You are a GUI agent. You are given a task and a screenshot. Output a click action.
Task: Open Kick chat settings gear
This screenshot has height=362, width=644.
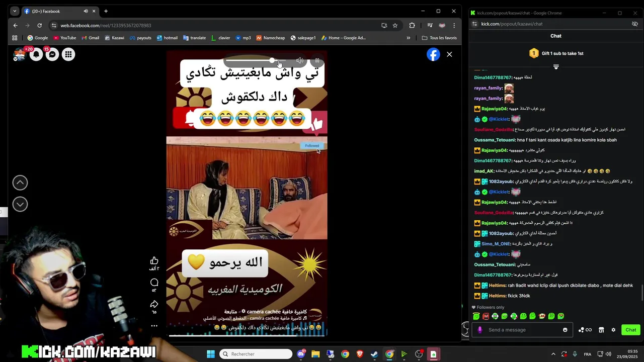pos(613,330)
